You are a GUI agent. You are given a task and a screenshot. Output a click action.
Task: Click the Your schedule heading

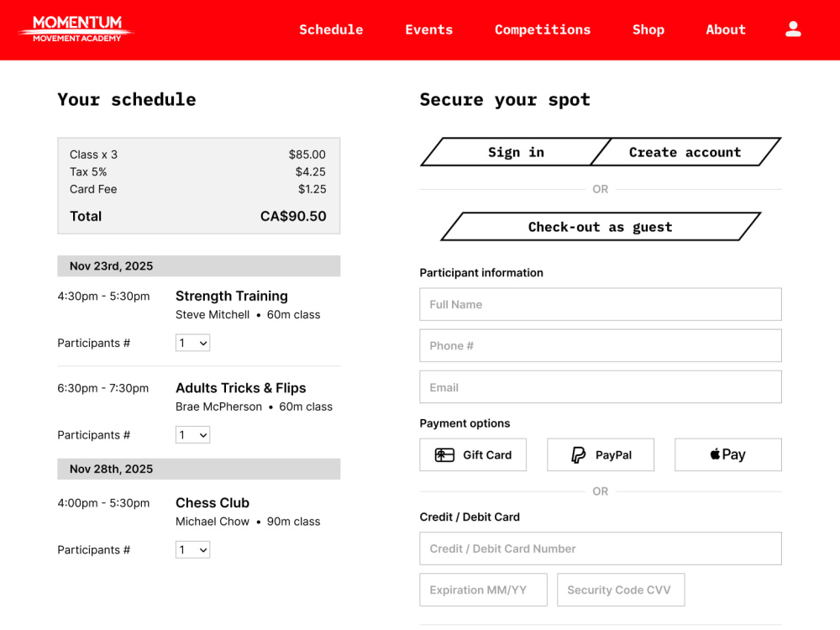(x=127, y=100)
